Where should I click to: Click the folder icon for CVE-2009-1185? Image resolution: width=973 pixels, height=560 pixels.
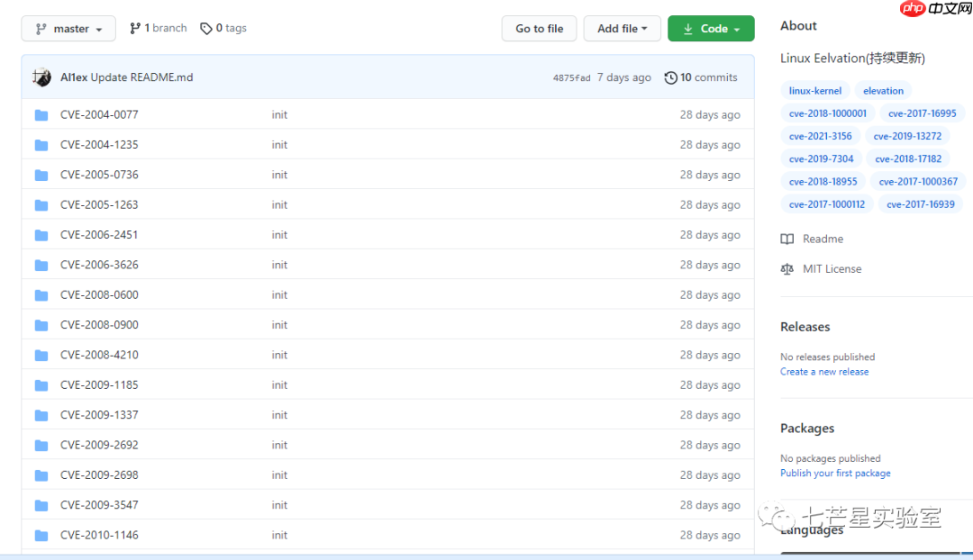coord(41,385)
